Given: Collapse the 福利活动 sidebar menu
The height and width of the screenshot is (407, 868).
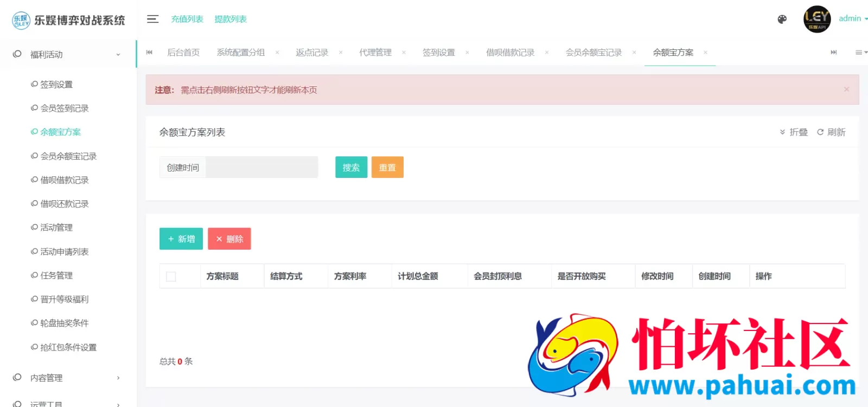Looking at the screenshot, I should (x=68, y=54).
